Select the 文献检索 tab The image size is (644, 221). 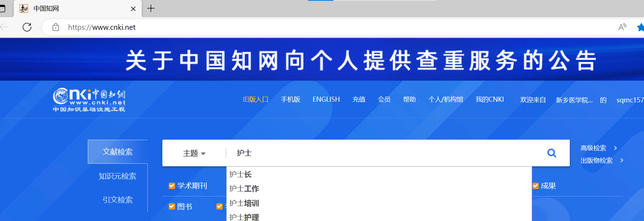[118, 152]
